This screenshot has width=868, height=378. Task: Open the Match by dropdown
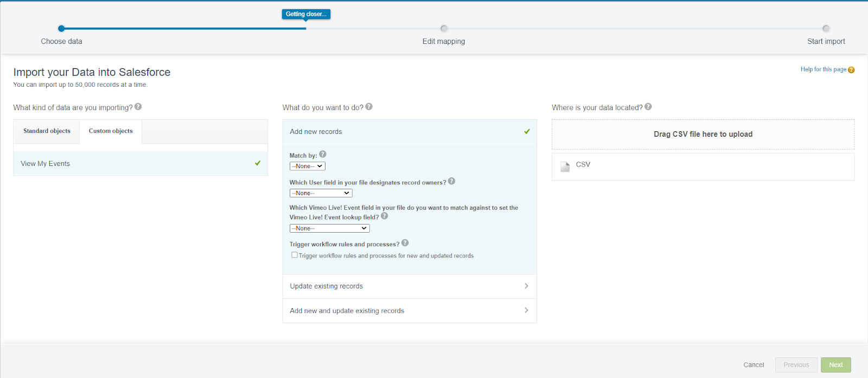pyautogui.click(x=308, y=166)
